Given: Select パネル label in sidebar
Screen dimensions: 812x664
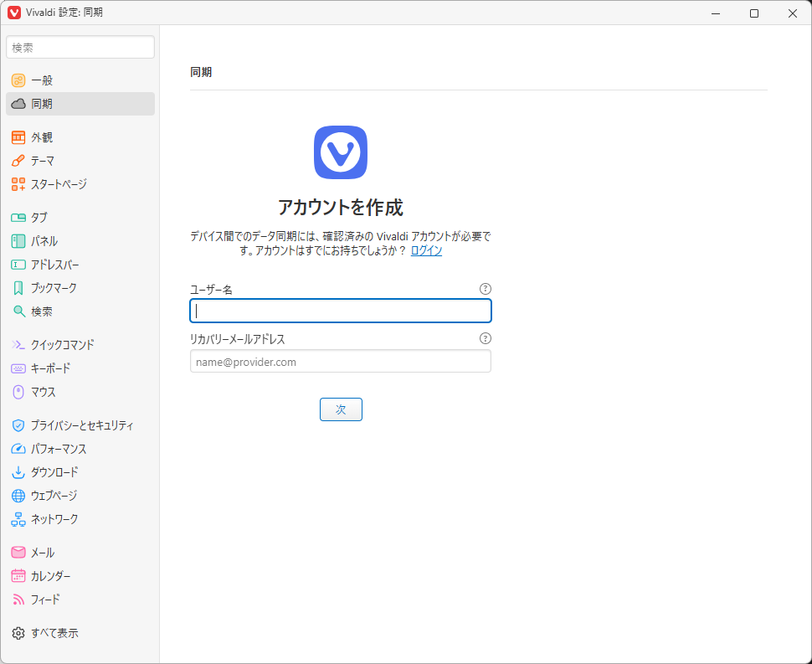Looking at the screenshot, I should 44,241.
